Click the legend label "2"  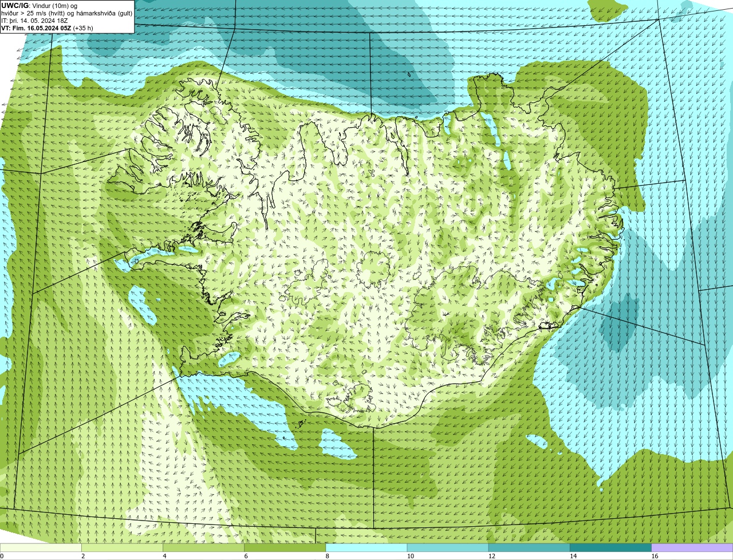point(83,556)
